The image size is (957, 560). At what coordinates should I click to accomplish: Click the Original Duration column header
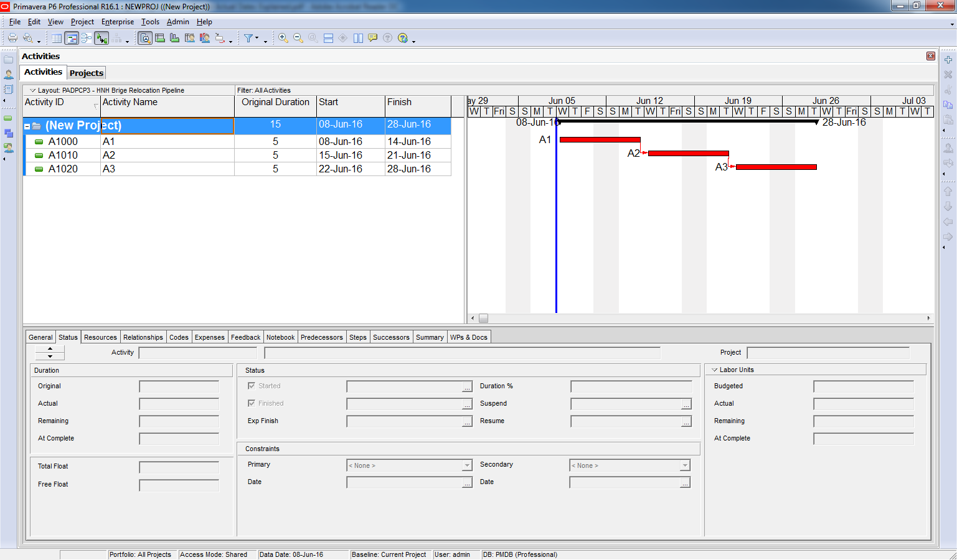[x=275, y=103]
